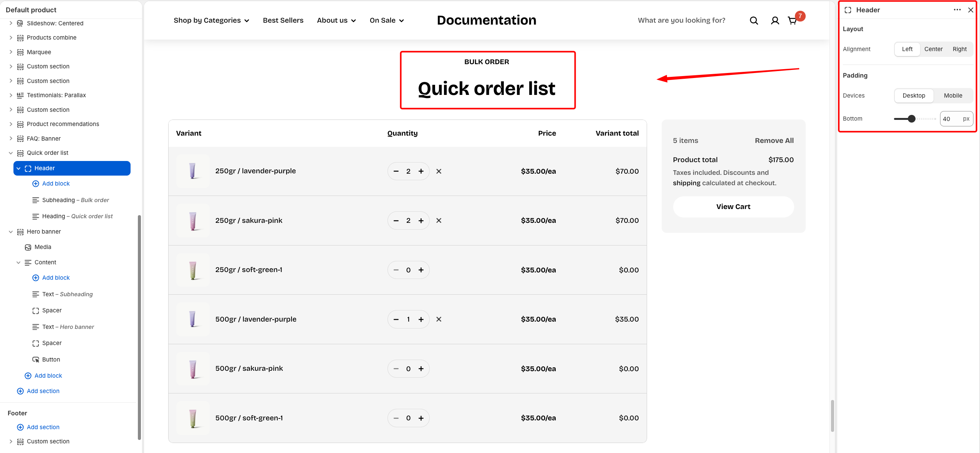Remove 250gr / sakura-pink variant with X

[439, 221]
